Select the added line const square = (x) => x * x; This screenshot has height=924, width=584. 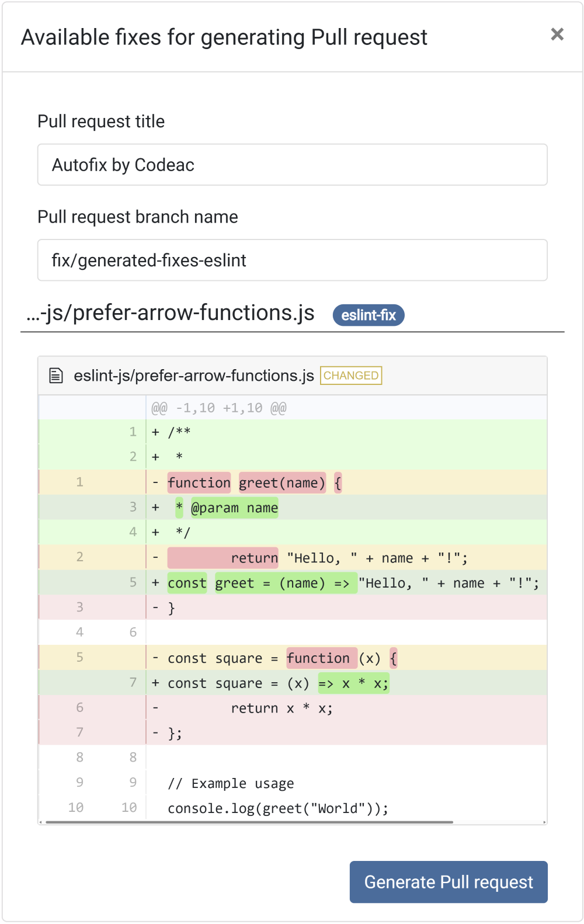(293, 683)
